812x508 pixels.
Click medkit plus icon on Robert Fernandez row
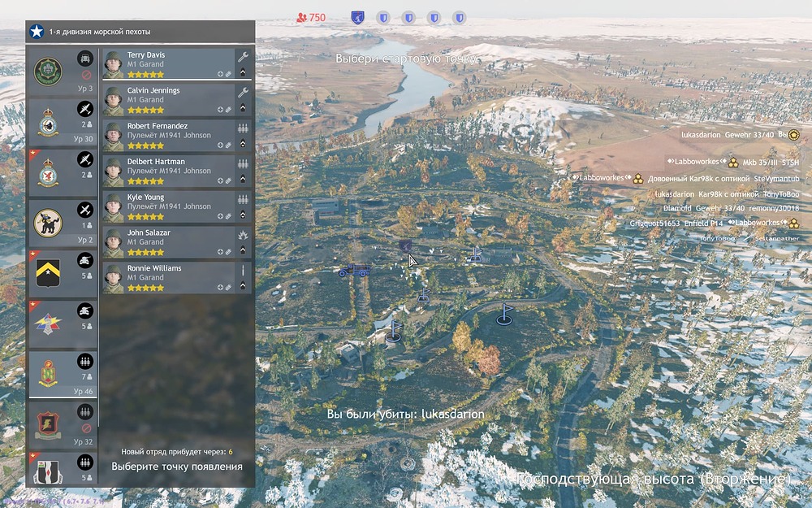[x=220, y=145]
